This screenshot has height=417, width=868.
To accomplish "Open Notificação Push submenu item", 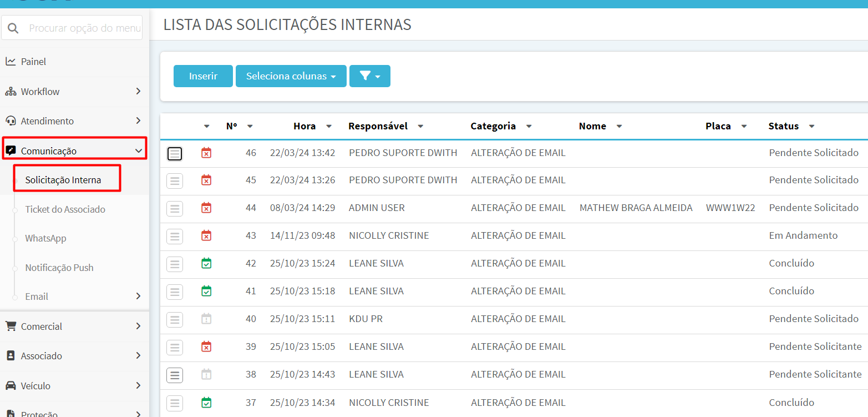I will (59, 268).
